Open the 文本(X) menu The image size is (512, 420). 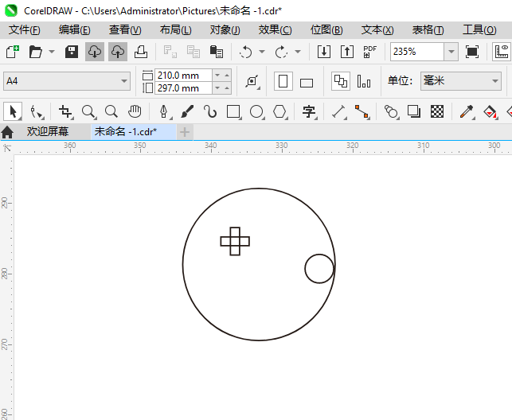point(377,30)
